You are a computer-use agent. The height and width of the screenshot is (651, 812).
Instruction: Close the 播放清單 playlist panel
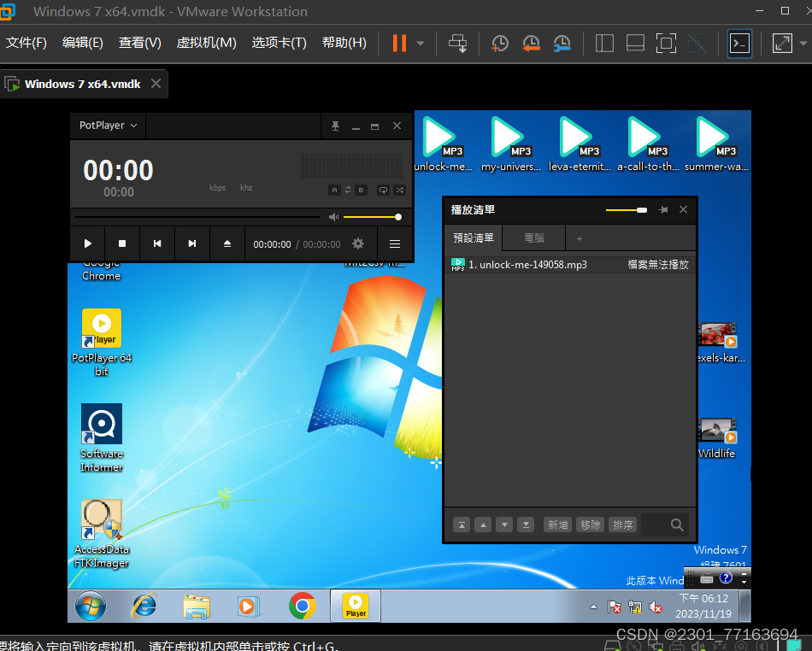683,209
